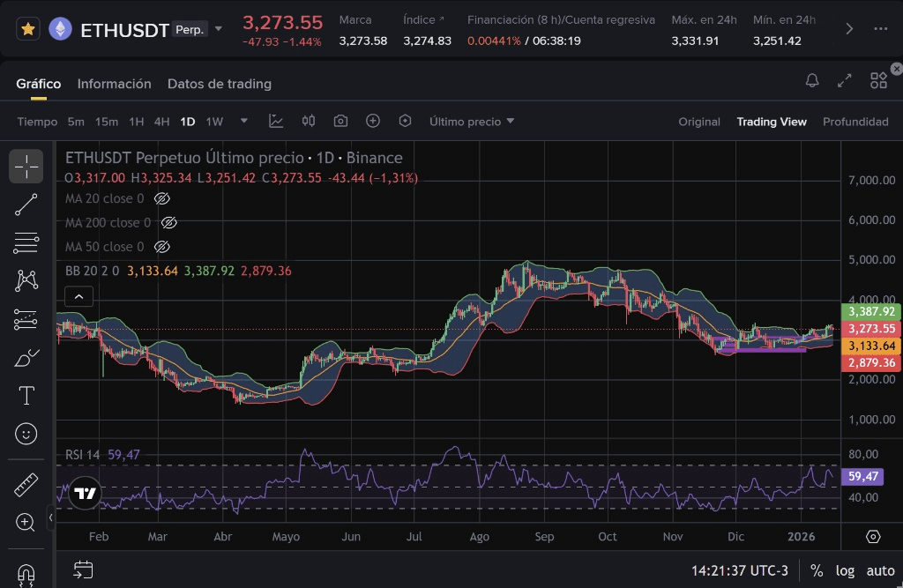Unhide the MA 50 indicator
Image resolution: width=903 pixels, height=588 pixels.
point(162,247)
